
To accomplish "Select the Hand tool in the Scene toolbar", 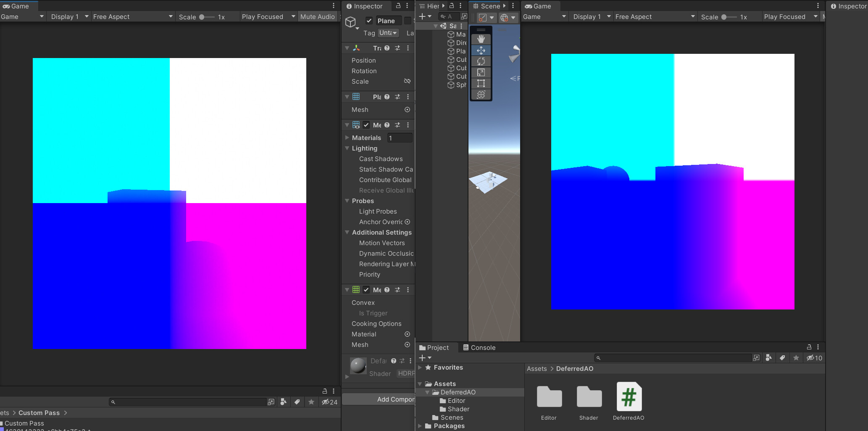I will tap(481, 40).
